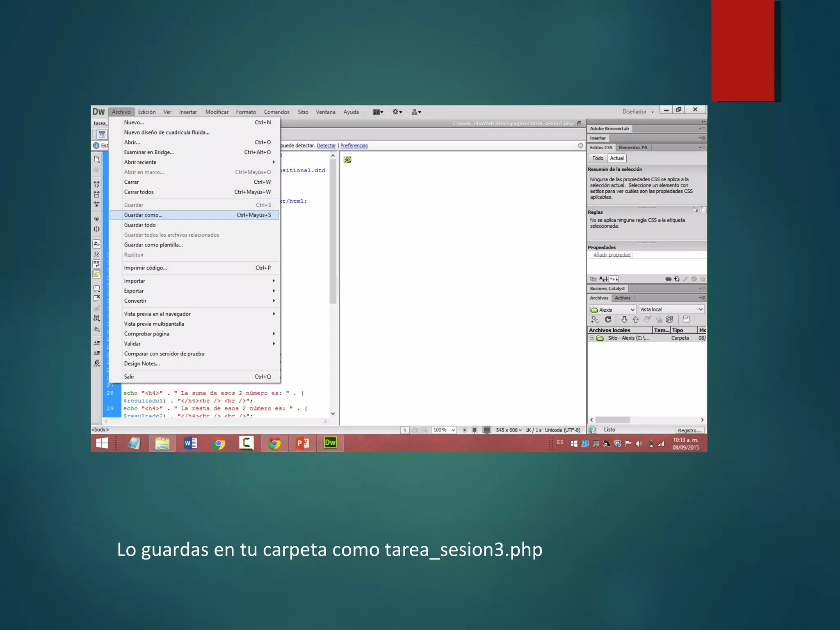Click the layout view menu icon in menubar
This screenshot has height=630, width=840.
378,112
